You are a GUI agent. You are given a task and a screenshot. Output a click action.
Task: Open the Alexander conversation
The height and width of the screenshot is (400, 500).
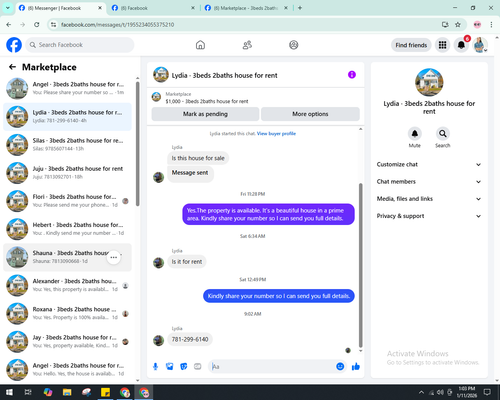pos(68,285)
